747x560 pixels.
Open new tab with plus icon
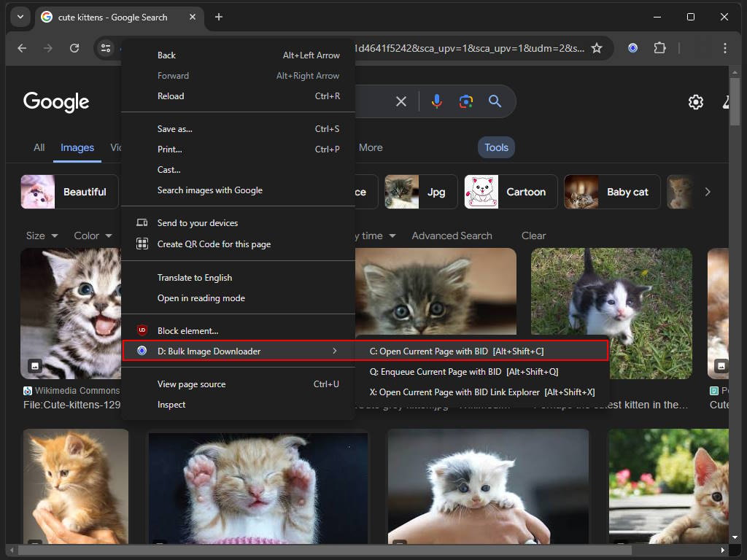[219, 17]
